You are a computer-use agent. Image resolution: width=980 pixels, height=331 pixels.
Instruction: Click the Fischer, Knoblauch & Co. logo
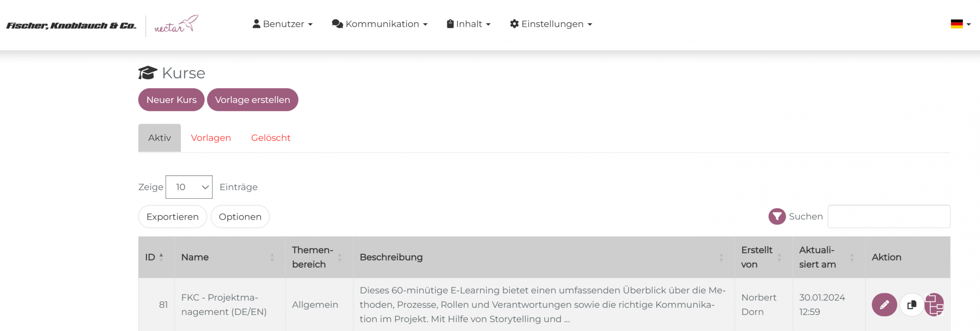click(x=71, y=26)
